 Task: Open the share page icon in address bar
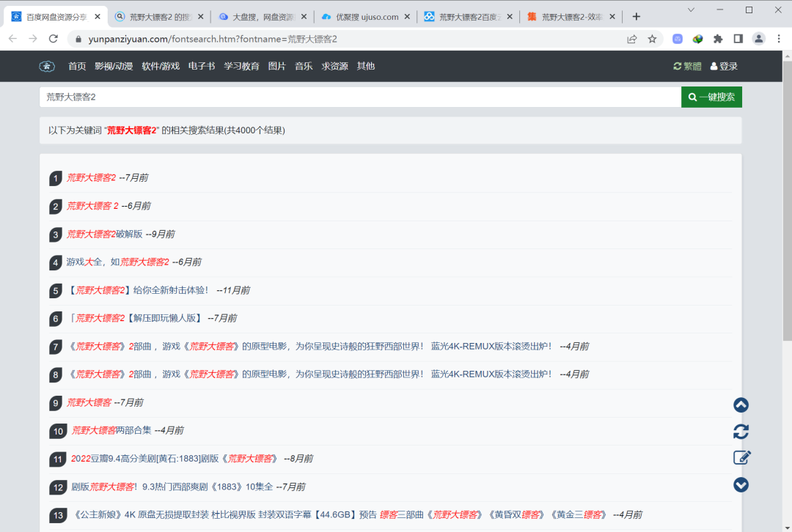tap(632, 39)
